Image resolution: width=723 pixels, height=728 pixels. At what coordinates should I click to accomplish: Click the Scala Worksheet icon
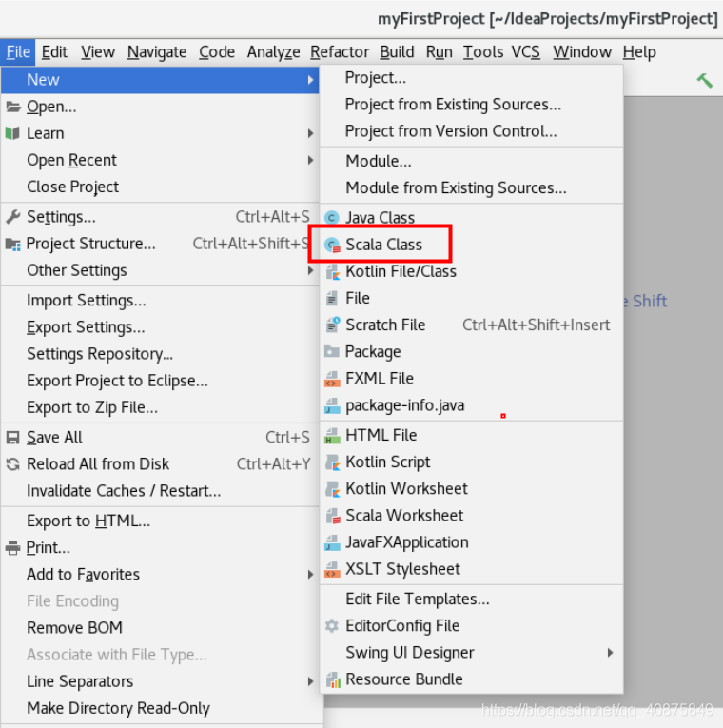(x=332, y=516)
